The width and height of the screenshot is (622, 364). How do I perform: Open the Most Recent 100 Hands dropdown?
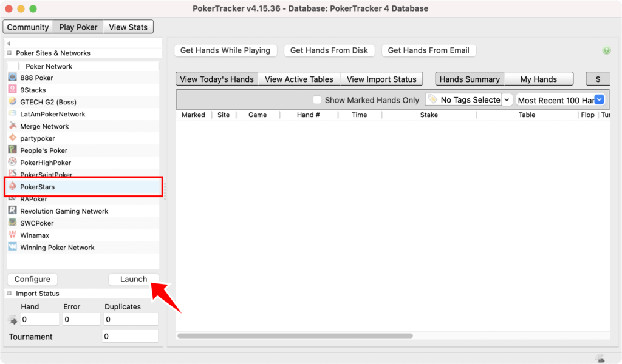click(600, 100)
